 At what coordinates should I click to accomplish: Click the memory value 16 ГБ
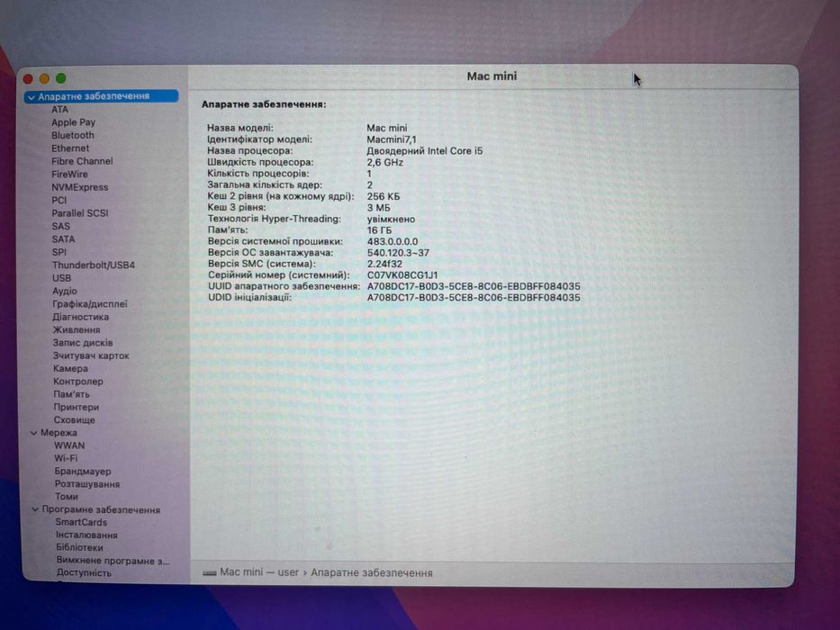[379, 230]
